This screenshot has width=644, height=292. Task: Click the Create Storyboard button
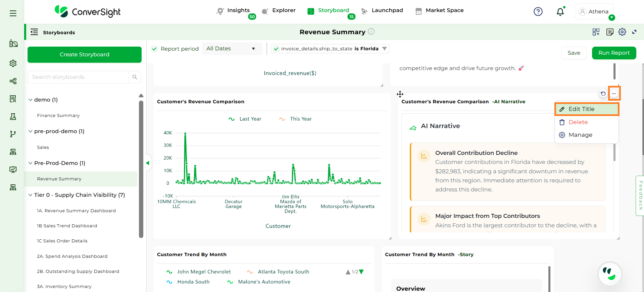coord(85,55)
